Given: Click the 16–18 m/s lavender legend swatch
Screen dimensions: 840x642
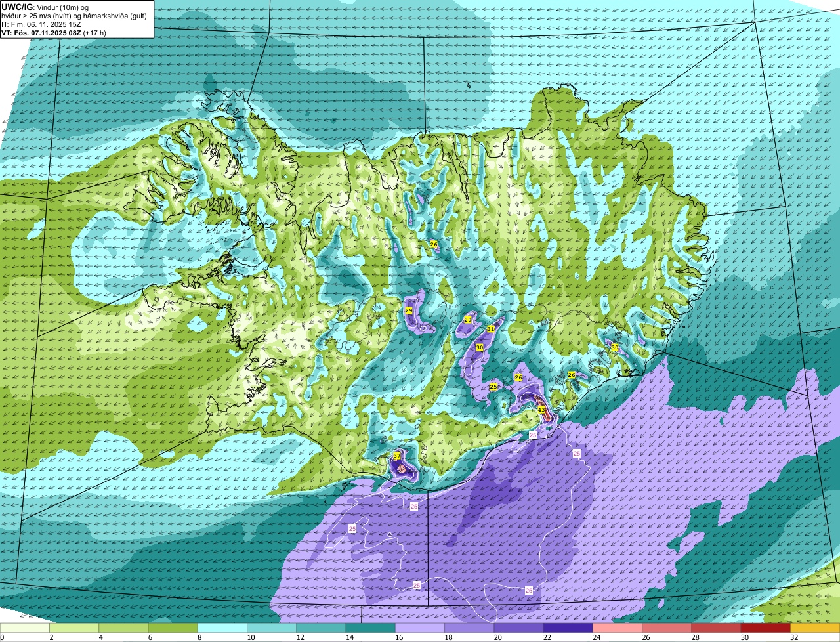Looking at the screenshot, I should [420, 628].
